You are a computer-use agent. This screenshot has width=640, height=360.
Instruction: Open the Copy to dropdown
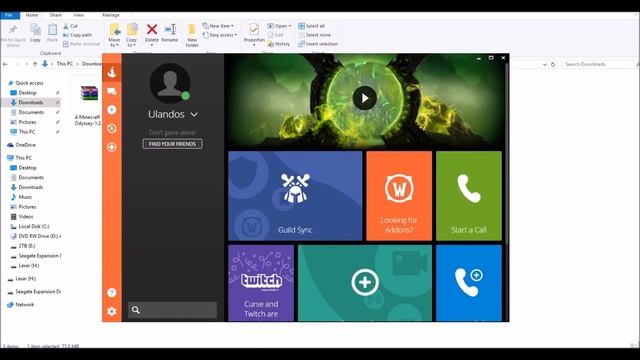tap(131, 35)
